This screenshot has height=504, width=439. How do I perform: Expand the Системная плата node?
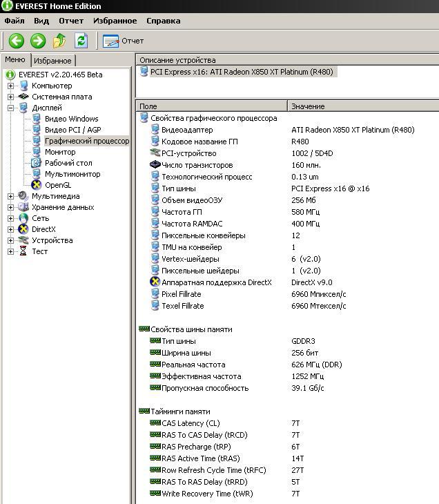click(x=10, y=97)
